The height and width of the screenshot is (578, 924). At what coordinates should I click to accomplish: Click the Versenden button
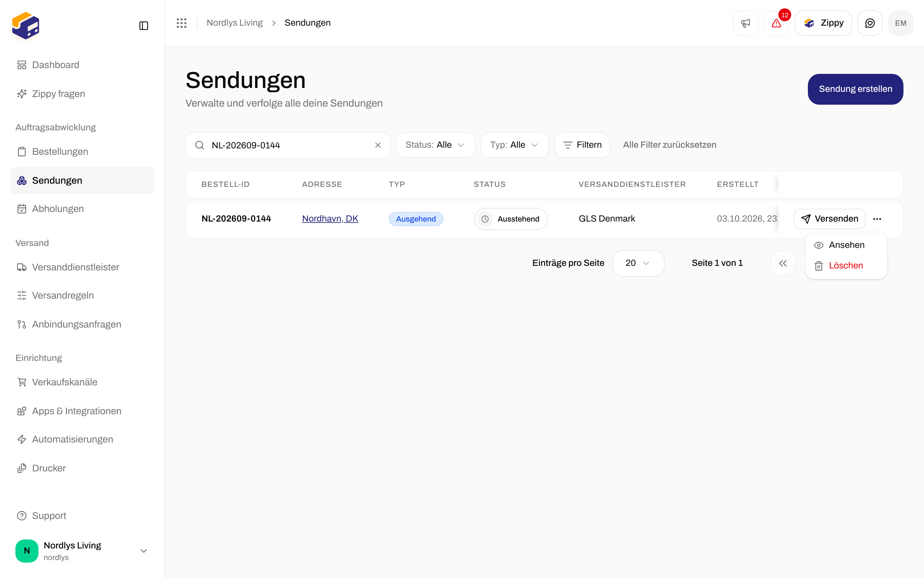coord(829,219)
